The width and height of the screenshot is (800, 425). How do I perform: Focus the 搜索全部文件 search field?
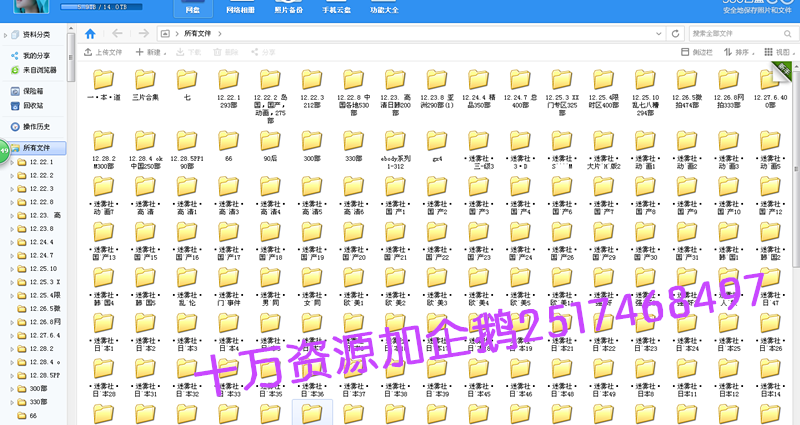coord(736,34)
